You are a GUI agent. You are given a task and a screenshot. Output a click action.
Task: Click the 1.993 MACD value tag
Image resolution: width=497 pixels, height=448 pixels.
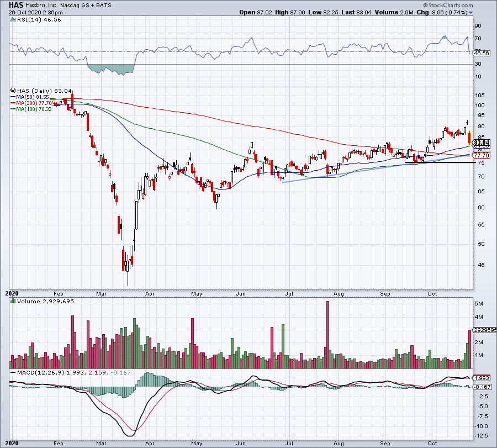tap(482, 378)
